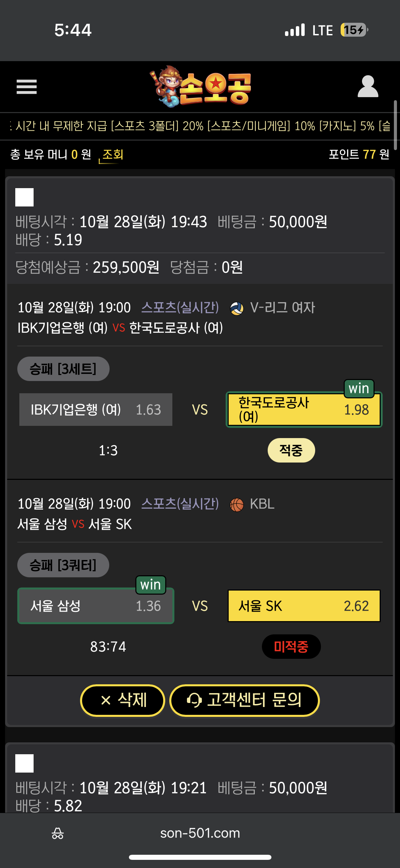
Task: Tap the 승패 [3세트] market tag
Action: click(x=63, y=369)
